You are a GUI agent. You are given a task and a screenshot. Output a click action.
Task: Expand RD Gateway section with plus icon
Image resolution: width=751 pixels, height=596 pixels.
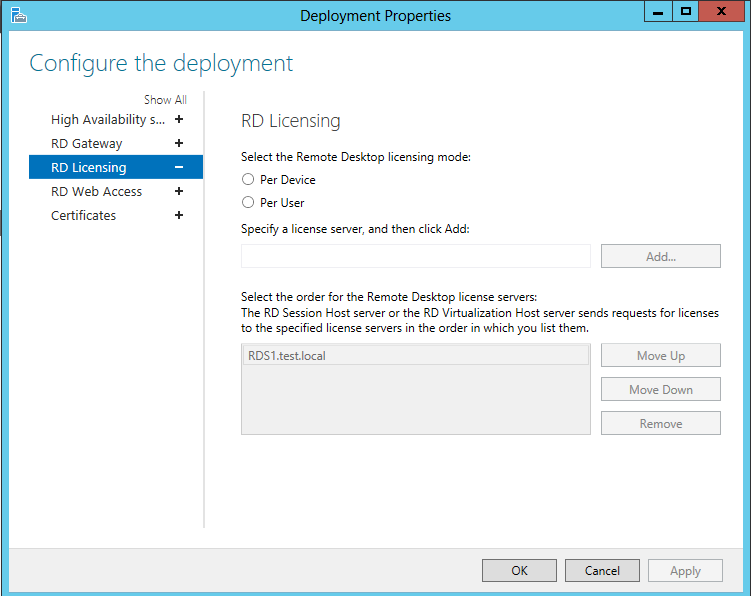179,143
